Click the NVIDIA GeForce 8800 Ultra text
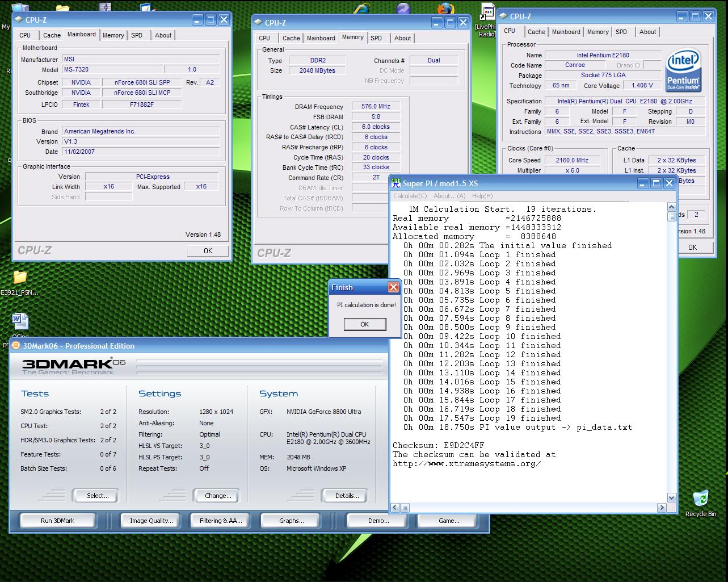Image resolution: width=728 pixels, height=582 pixels. [x=323, y=412]
